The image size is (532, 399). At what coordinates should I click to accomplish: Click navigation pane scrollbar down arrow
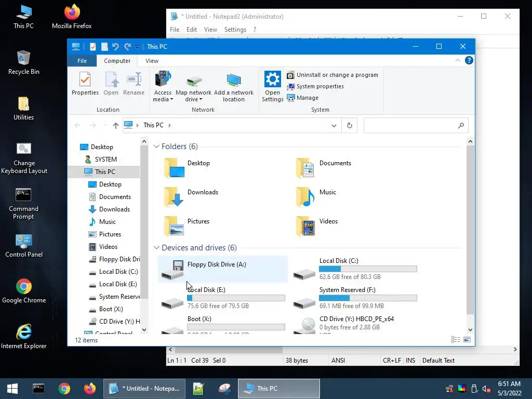coord(144,330)
